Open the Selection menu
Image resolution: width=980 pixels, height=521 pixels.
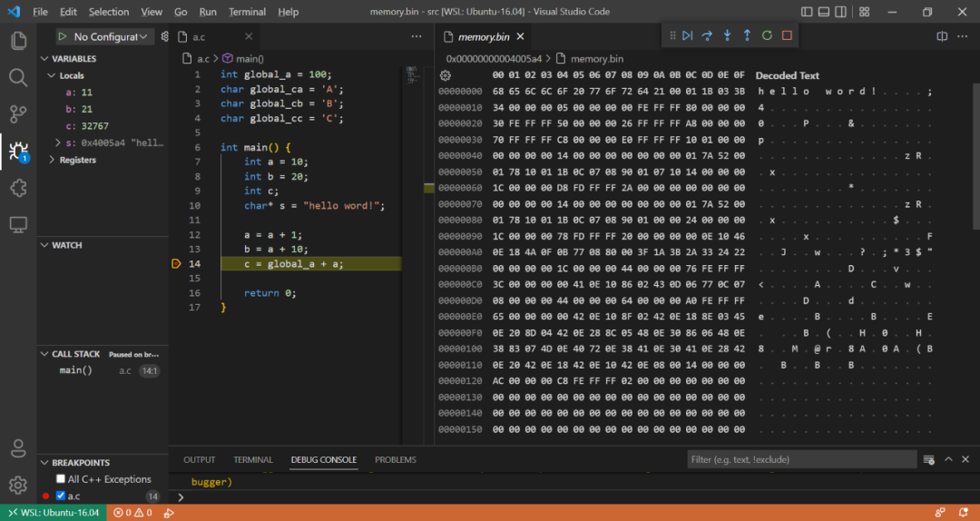[x=109, y=12]
